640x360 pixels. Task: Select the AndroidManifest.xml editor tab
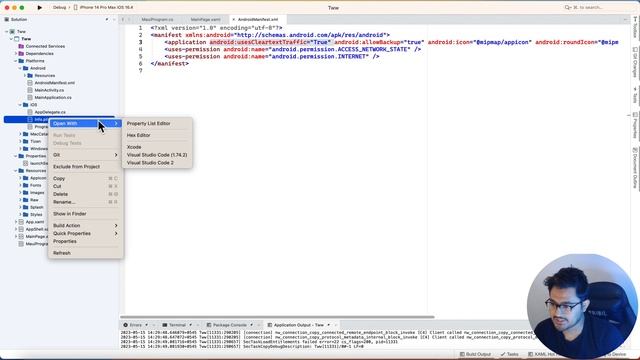pos(258,19)
